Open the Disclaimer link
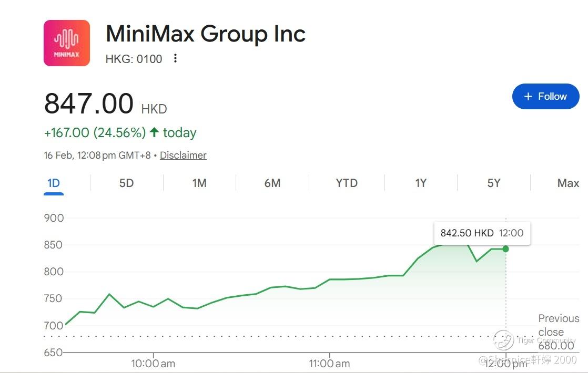The width and height of the screenshot is (588, 373). (x=183, y=155)
